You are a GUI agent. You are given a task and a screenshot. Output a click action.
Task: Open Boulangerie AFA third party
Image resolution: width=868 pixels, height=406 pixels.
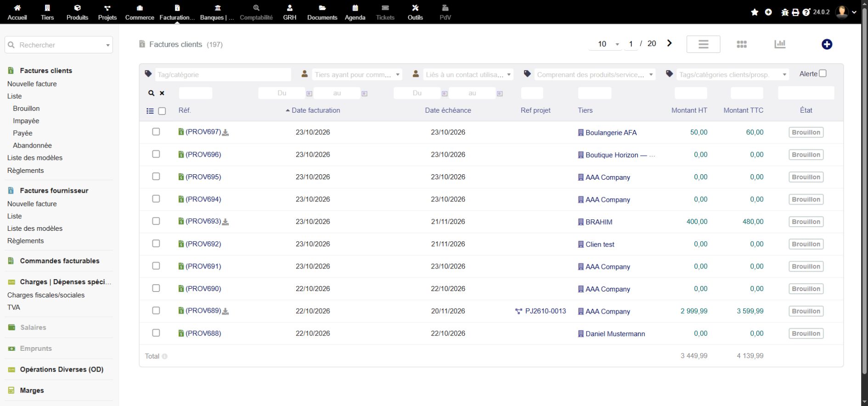(611, 132)
